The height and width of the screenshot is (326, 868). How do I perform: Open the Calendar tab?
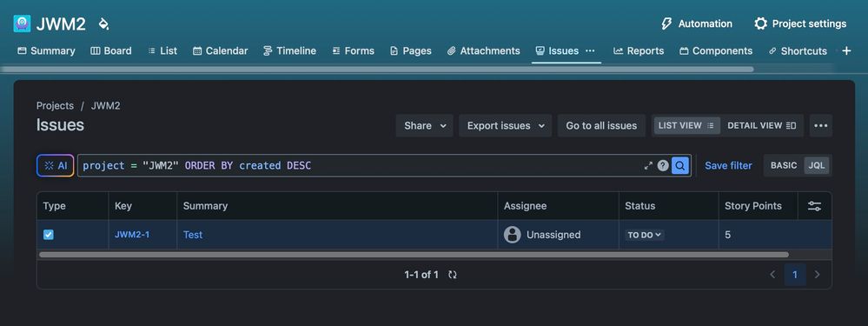221,51
